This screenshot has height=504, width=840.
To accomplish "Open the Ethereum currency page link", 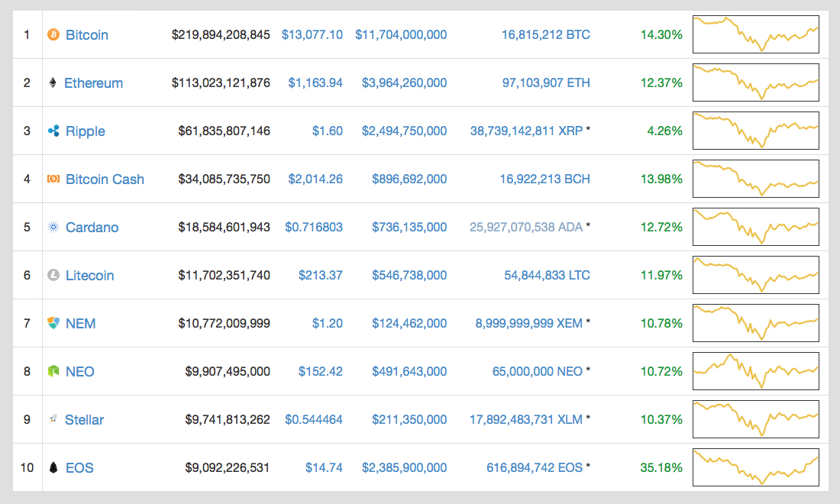I will (x=93, y=83).
